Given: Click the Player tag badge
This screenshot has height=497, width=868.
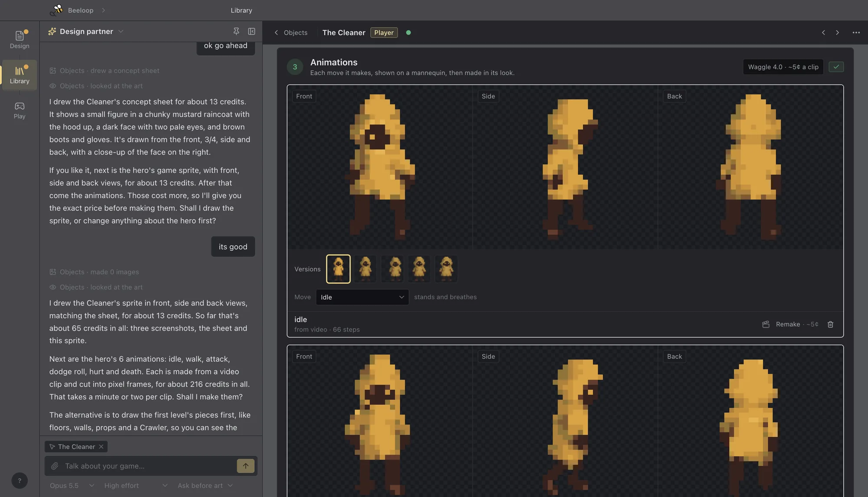Looking at the screenshot, I should [384, 33].
